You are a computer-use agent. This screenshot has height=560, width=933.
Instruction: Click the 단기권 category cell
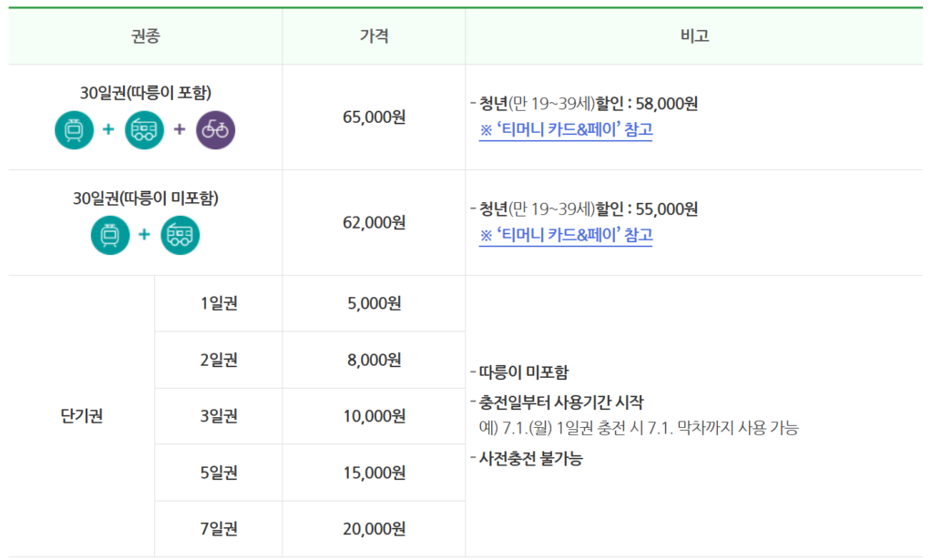[81, 416]
